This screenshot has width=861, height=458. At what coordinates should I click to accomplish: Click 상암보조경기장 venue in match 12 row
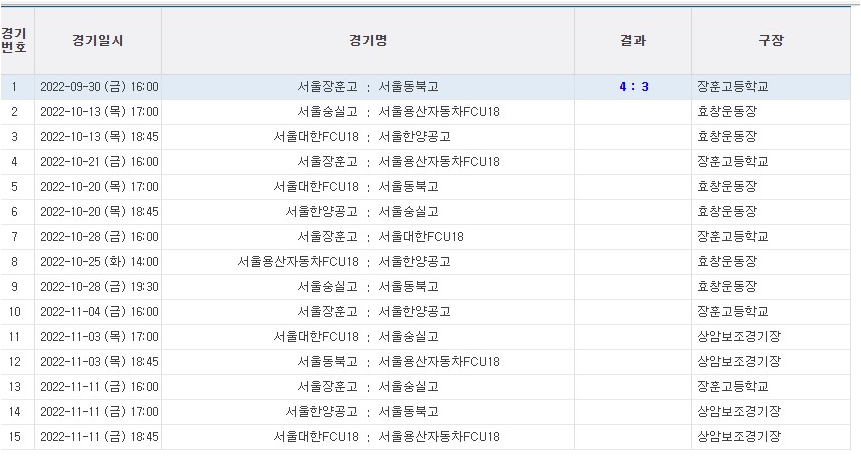tap(739, 362)
